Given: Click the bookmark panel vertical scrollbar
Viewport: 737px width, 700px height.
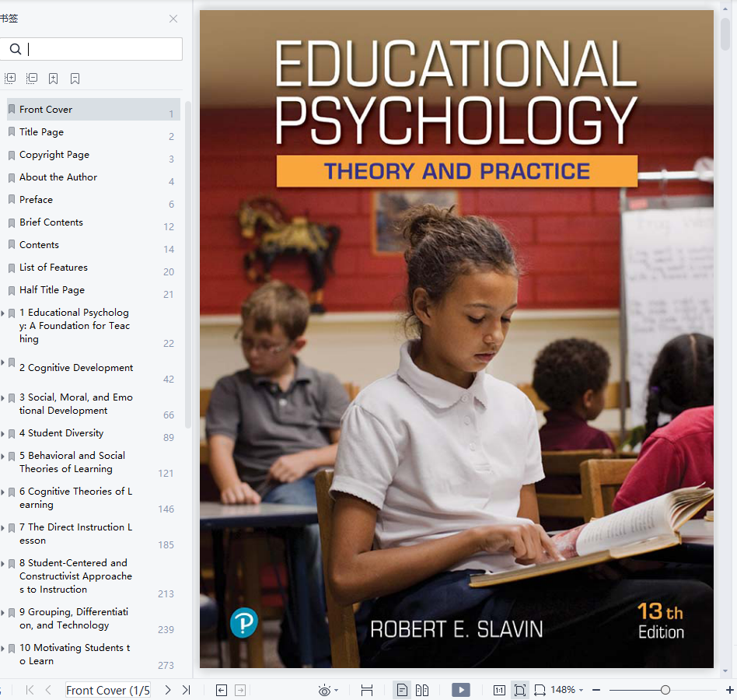Looking at the screenshot, I should 188,264.
